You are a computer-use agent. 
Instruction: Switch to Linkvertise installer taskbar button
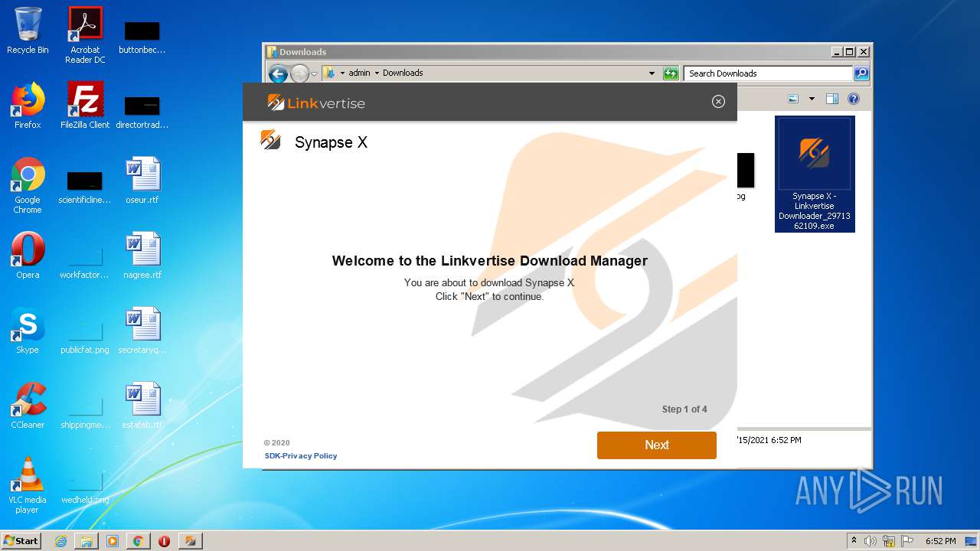190,541
